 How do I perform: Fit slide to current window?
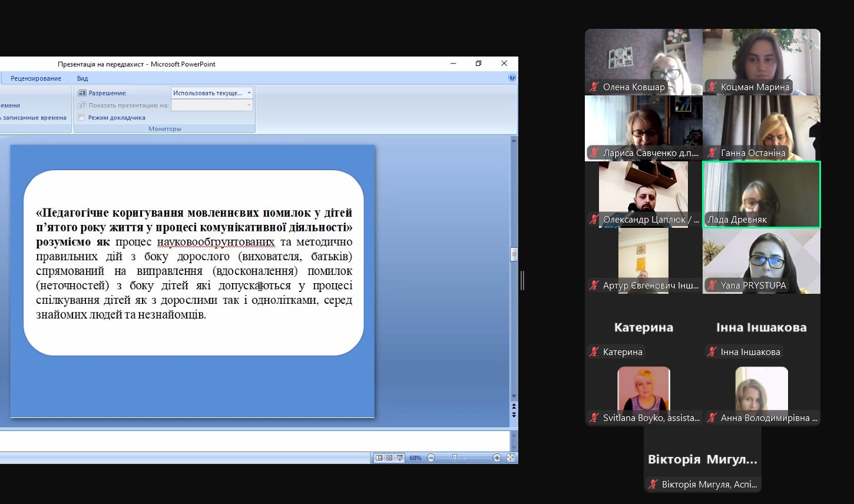click(511, 457)
